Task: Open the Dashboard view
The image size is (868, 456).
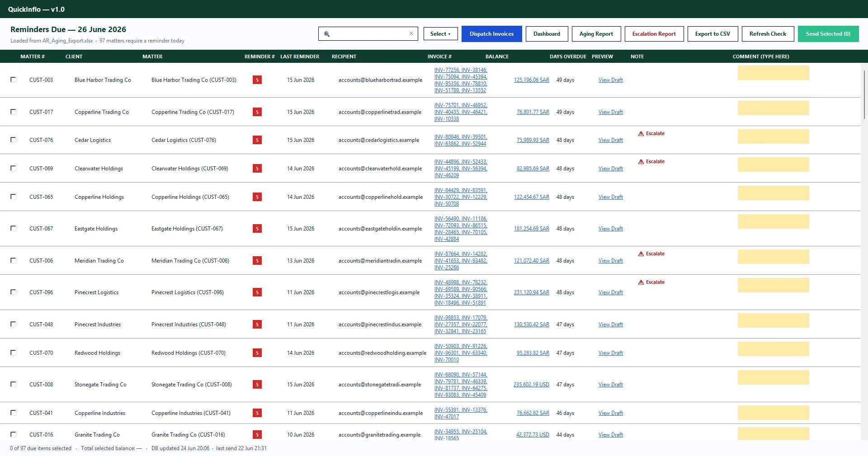Action: point(547,34)
